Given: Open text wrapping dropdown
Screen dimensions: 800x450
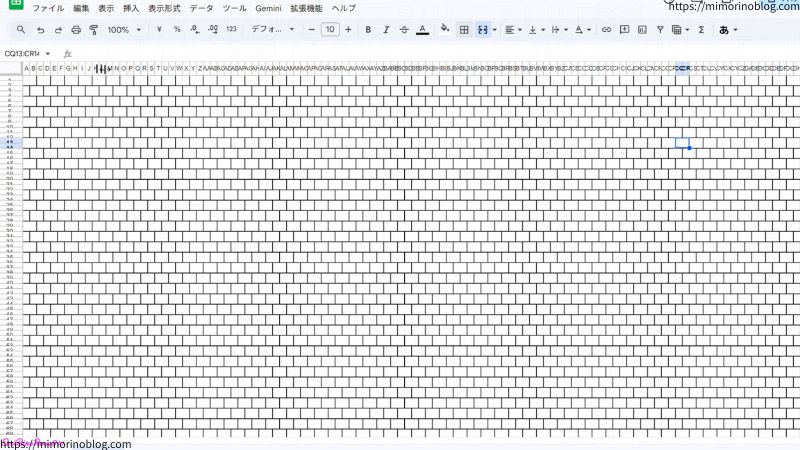Looking at the screenshot, I should point(559,30).
